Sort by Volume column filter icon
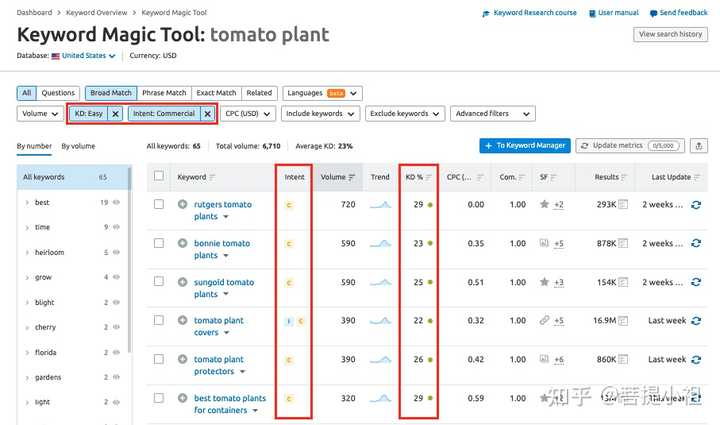 352,177
